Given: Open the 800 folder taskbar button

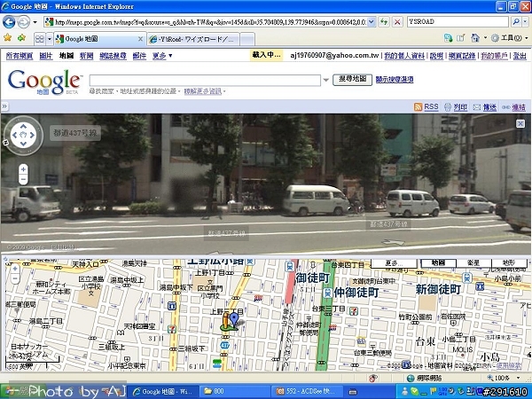Looking at the screenshot, I should 234,392.
